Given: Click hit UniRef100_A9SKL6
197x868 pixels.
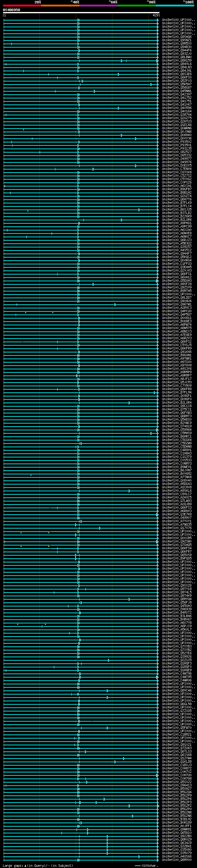Looking at the screenshot, I should pyautogui.click(x=176, y=491).
